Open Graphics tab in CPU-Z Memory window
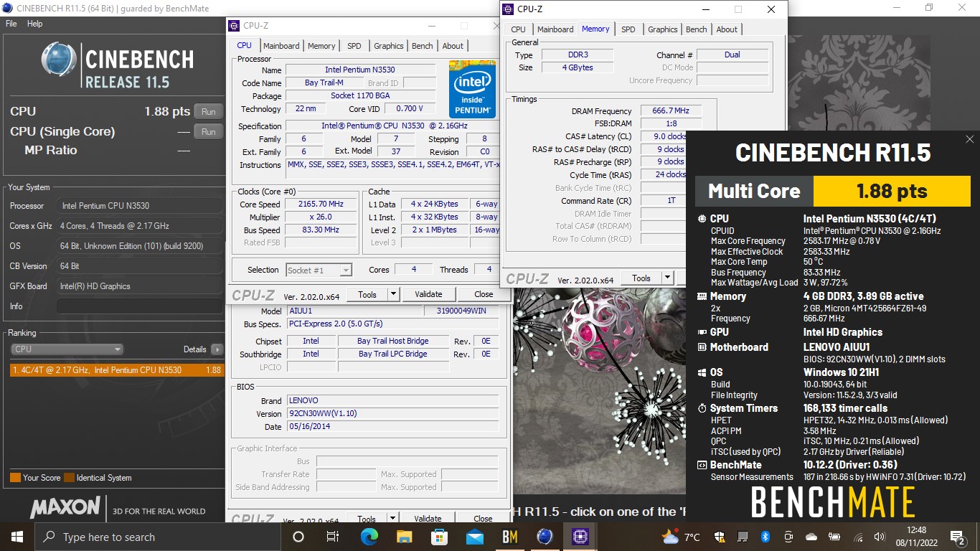980x551 pixels. [662, 29]
